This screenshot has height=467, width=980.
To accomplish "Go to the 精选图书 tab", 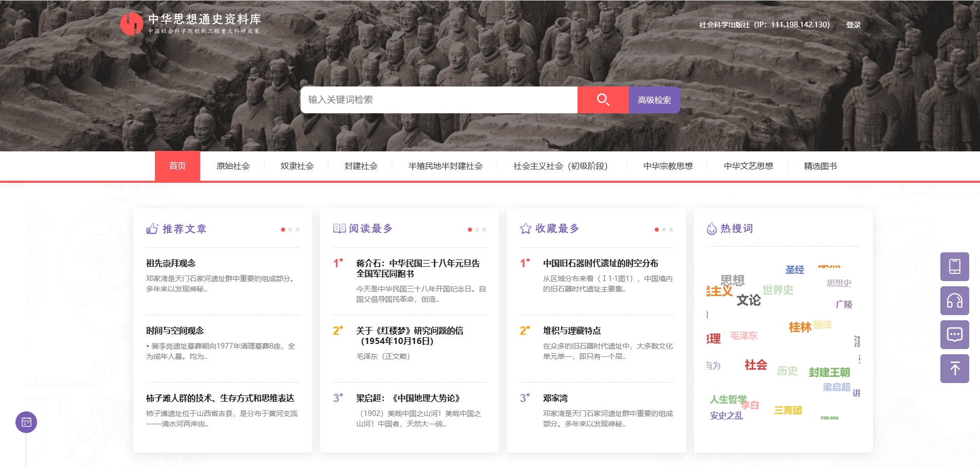I will (820, 166).
